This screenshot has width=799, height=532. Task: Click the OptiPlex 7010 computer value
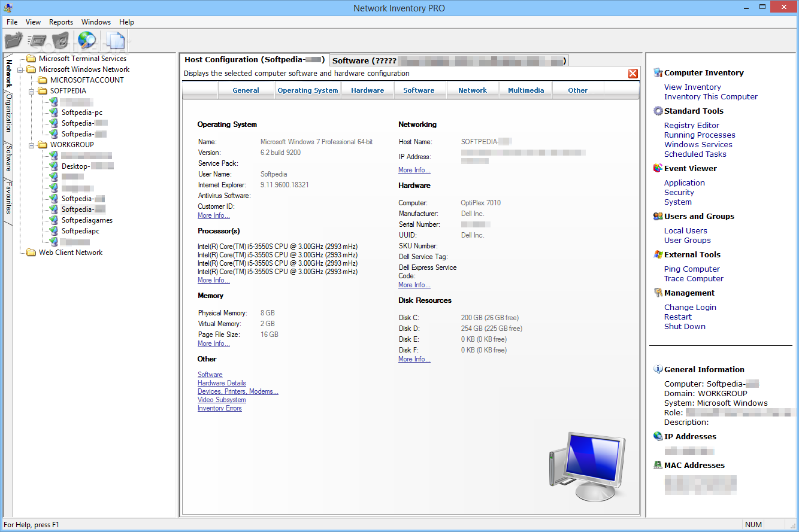tap(481, 203)
